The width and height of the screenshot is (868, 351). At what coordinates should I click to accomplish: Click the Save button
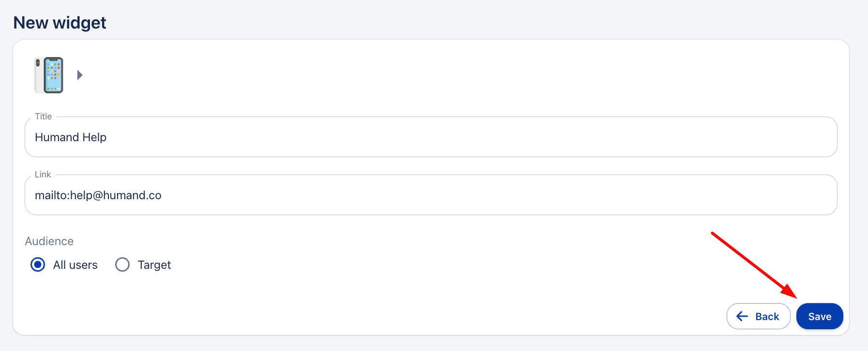coord(820,316)
